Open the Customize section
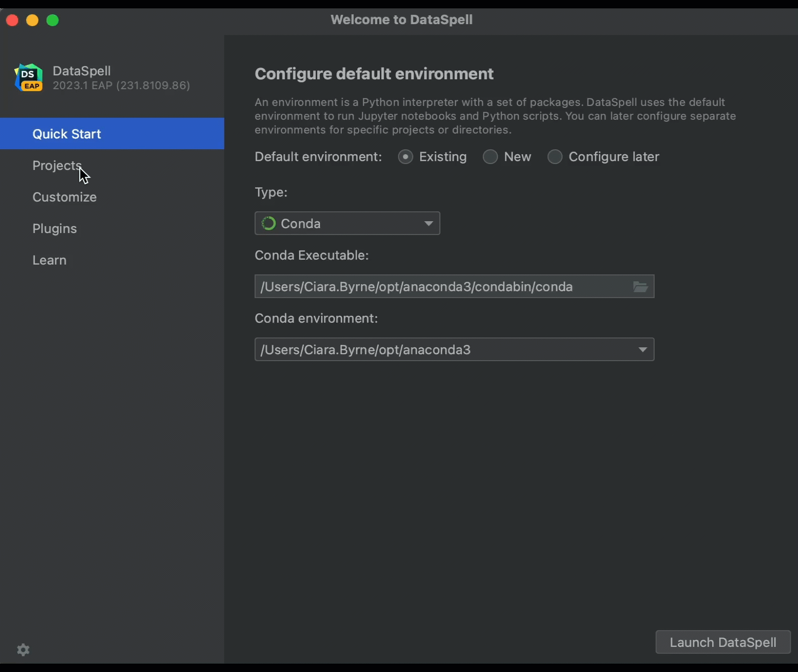The image size is (798, 672). coord(65,197)
